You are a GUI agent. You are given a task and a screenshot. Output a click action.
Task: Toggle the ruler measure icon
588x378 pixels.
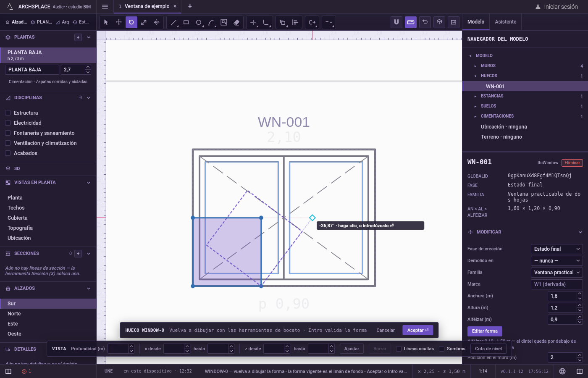click(x=411, y=22)
